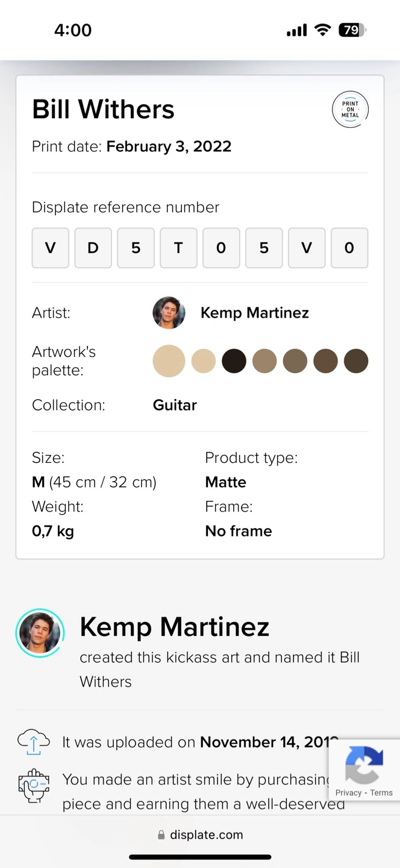400x868 pixels.
Task: Select the large beige palette swatch
Action: (x=169, y=361)
